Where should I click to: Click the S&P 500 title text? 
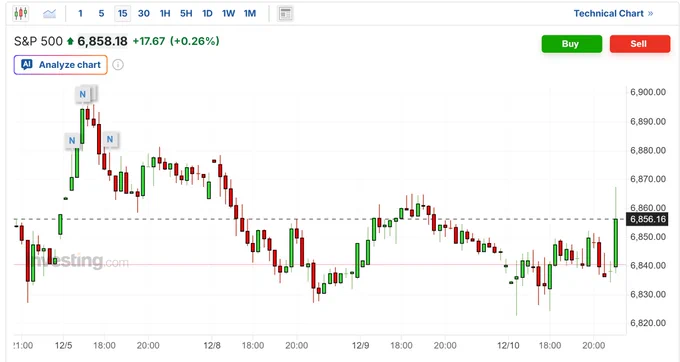pyautogui.click(x=38, y=41)
